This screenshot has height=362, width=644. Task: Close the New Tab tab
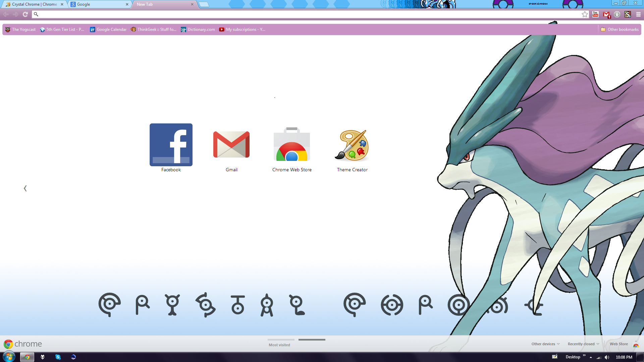point(192,4)
